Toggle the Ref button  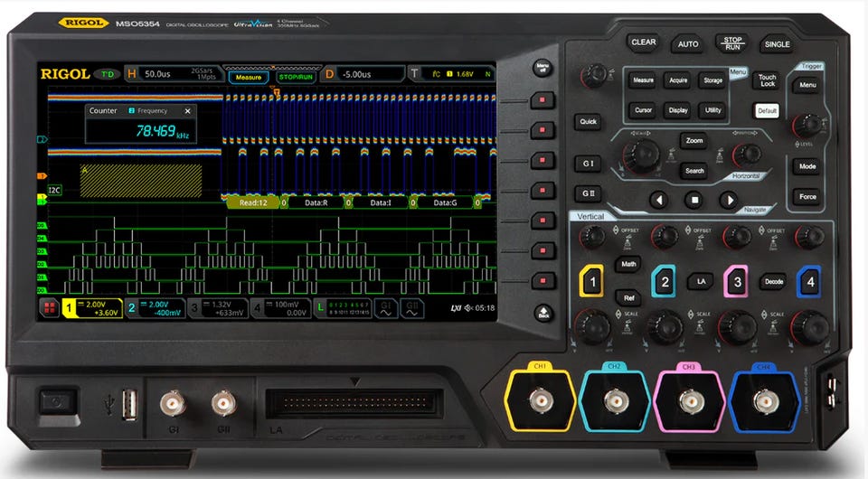click(628, 298)
